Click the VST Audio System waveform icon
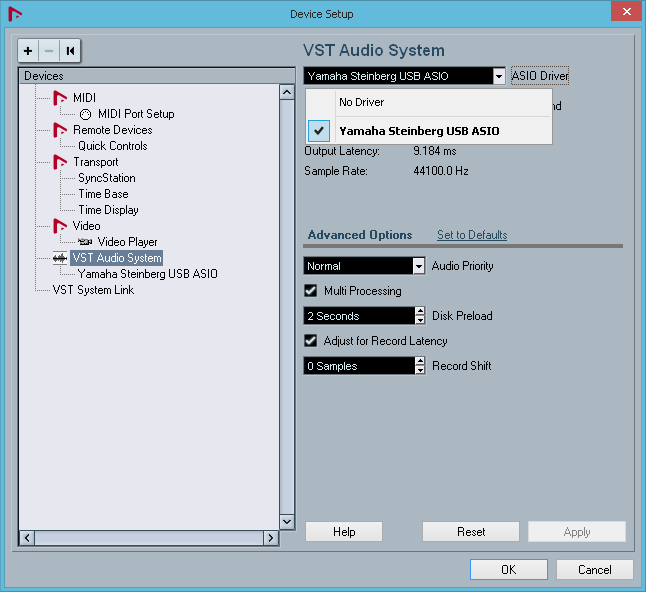The image size is (646, 592). (60, 258)
